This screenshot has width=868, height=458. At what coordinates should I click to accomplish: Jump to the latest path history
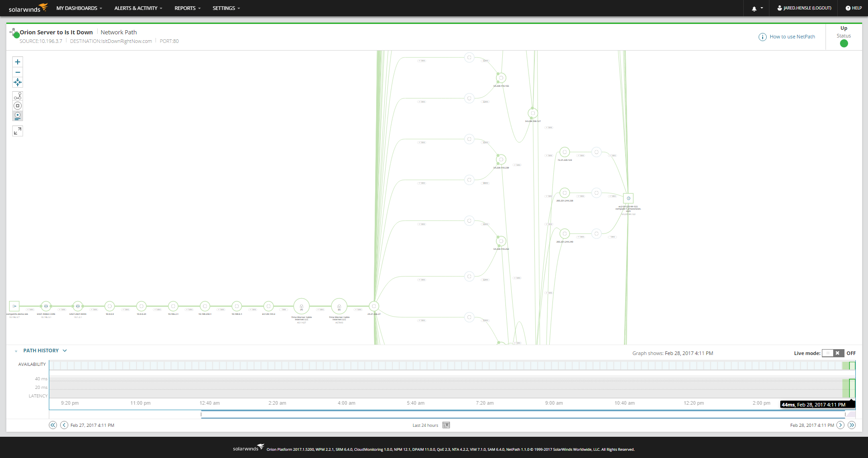(x=852, y=425)
